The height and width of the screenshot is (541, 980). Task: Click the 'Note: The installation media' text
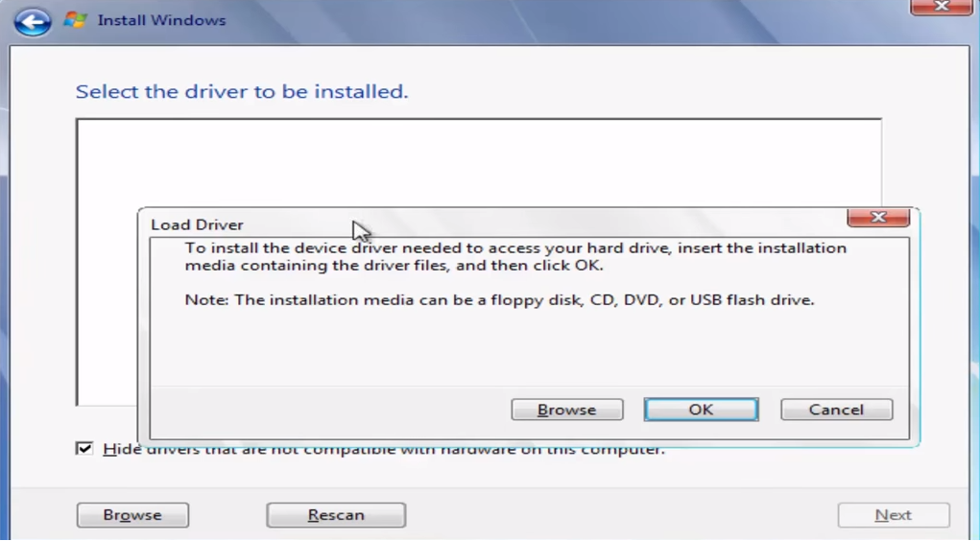tap(499, 300)
